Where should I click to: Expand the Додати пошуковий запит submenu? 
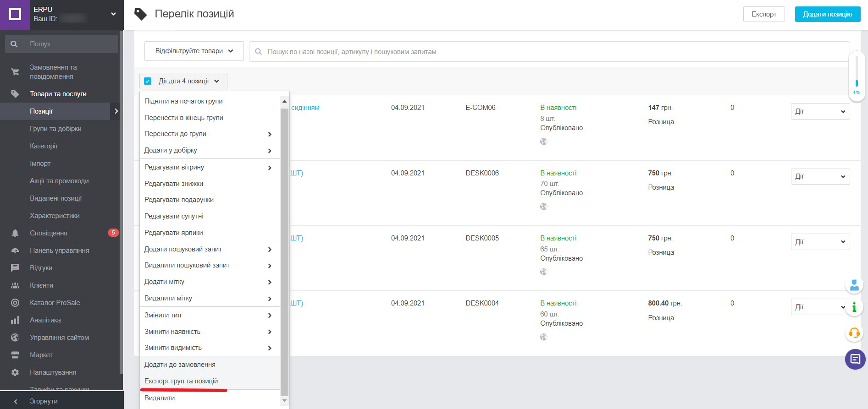[210, 249]
